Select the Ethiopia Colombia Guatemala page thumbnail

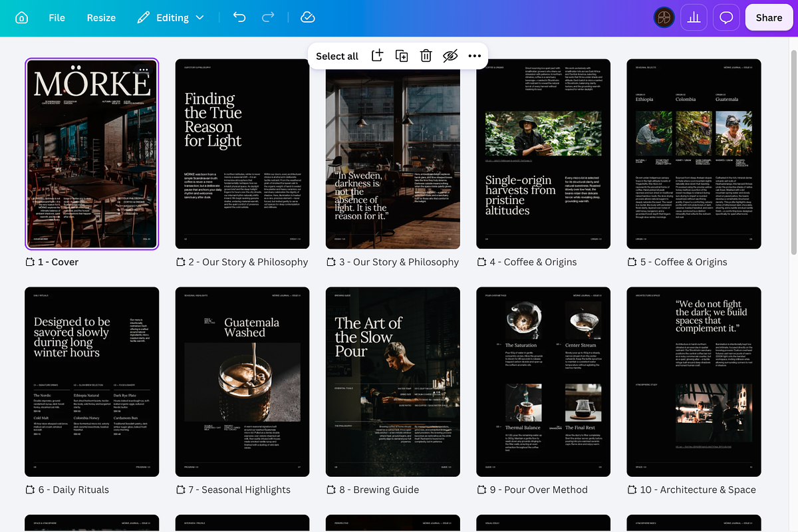(694, 154)
